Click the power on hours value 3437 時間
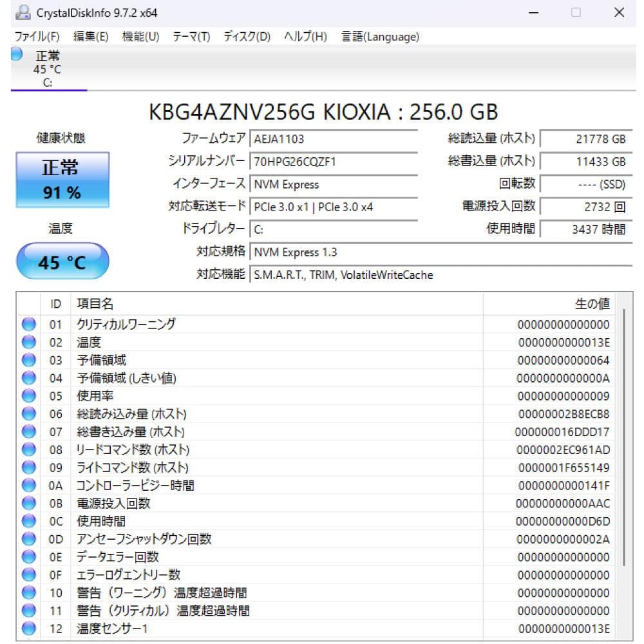This screenshot has width=644, height=644. pyautogui.click(x=585, y=229)
